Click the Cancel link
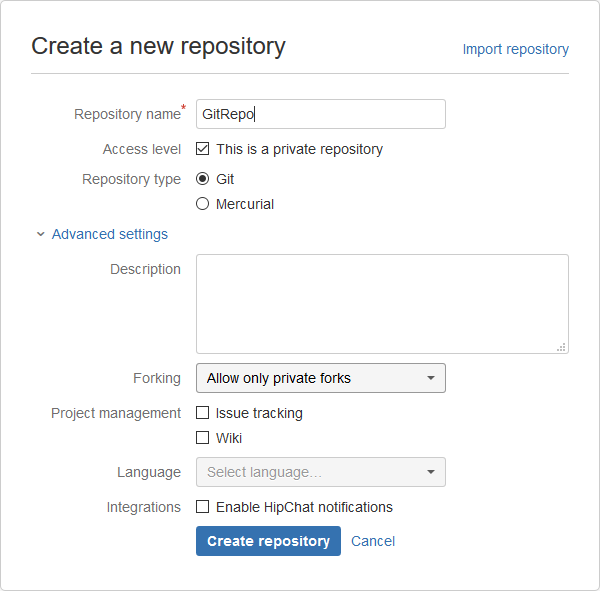 [x=373, y=541]
